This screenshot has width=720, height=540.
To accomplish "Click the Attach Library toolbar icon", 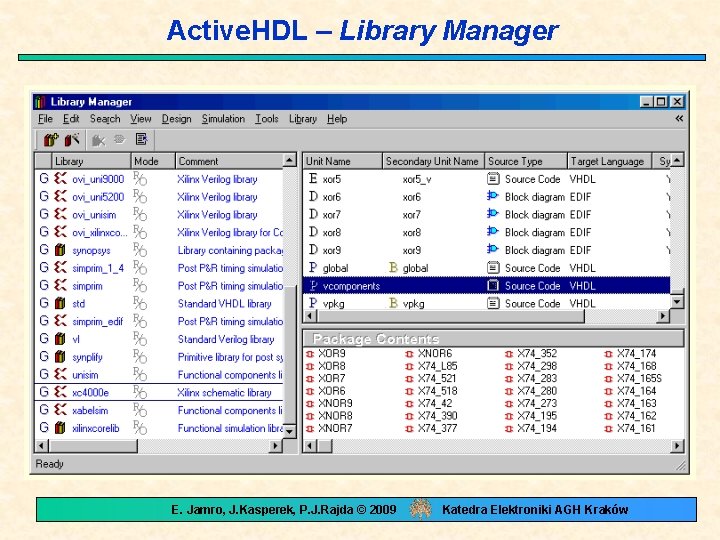I will tap(72, 139).
